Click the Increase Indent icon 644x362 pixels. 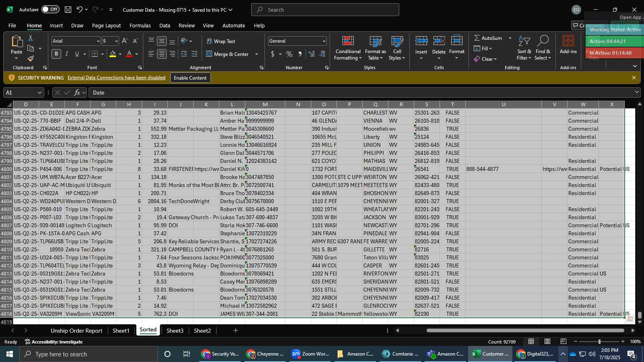click(x=194, y=54)
